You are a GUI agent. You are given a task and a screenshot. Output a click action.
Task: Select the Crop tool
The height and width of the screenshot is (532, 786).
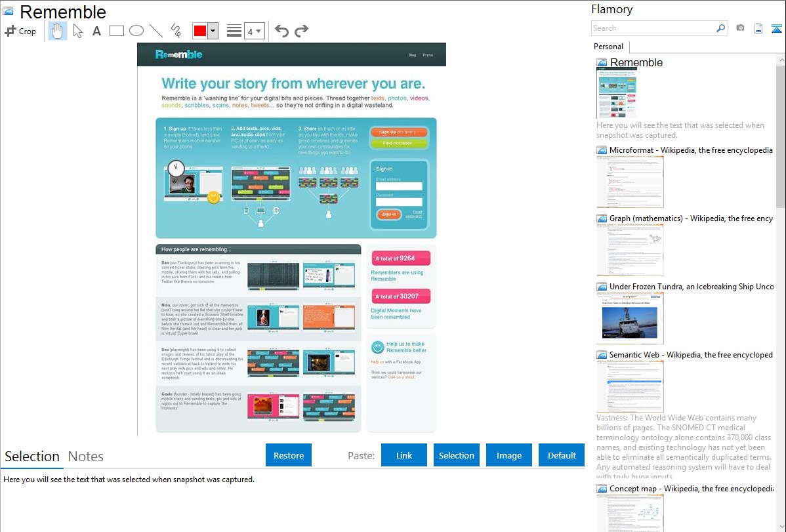(x=20, y=31)
